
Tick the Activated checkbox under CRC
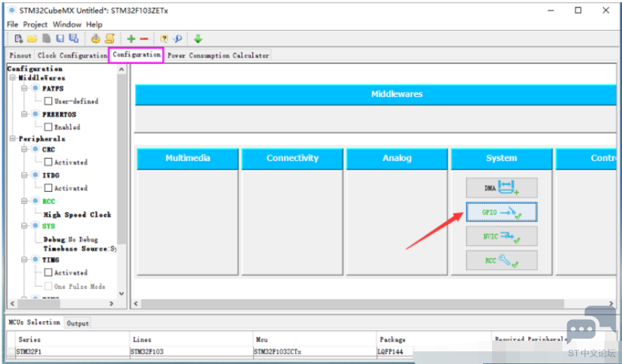pyautogui.click(x=48, y=162)
